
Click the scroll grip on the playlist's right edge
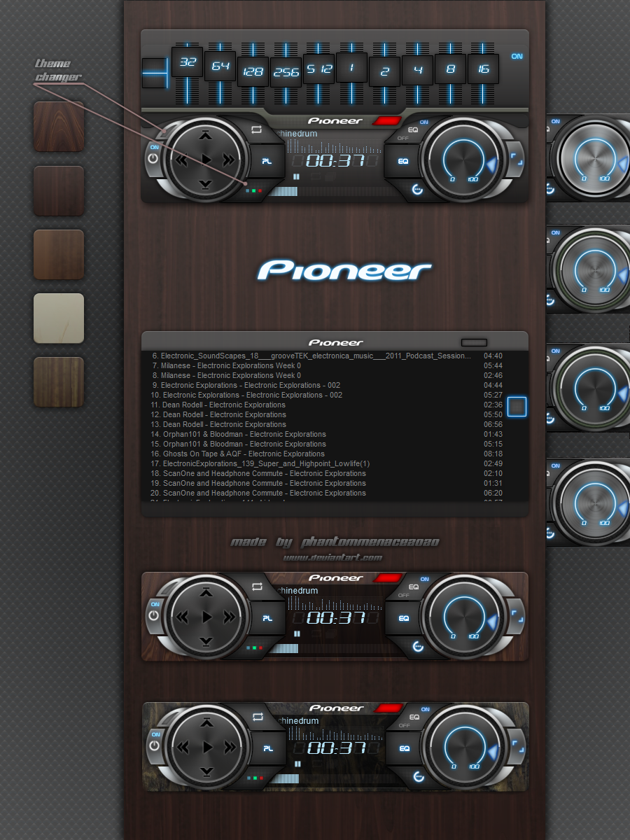pos(517,405)
